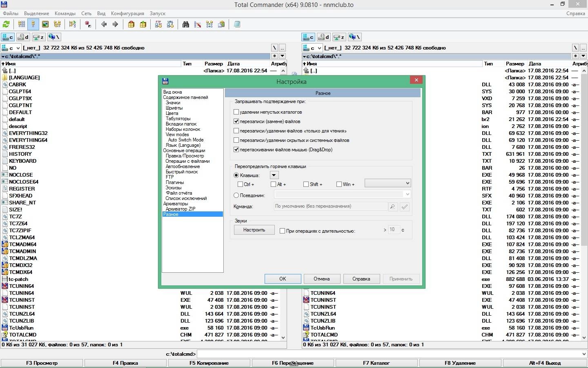The height and width of the screenshot is (368, 588).
Task: Go forward with the right arrow icon
Action: tap(115, 25)
